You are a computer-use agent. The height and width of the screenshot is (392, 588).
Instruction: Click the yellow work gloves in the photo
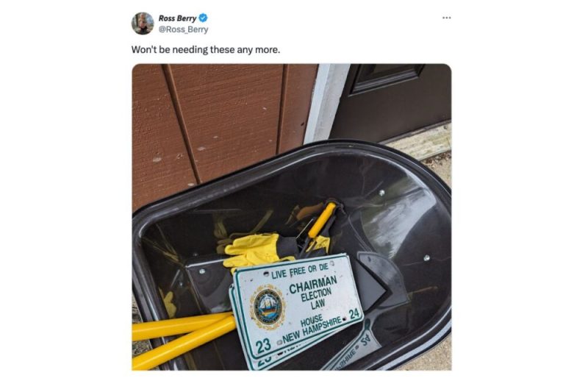(254, 250)
